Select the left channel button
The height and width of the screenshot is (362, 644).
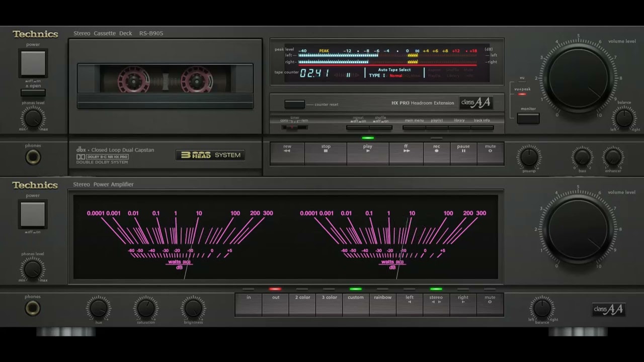click(410, 304)
